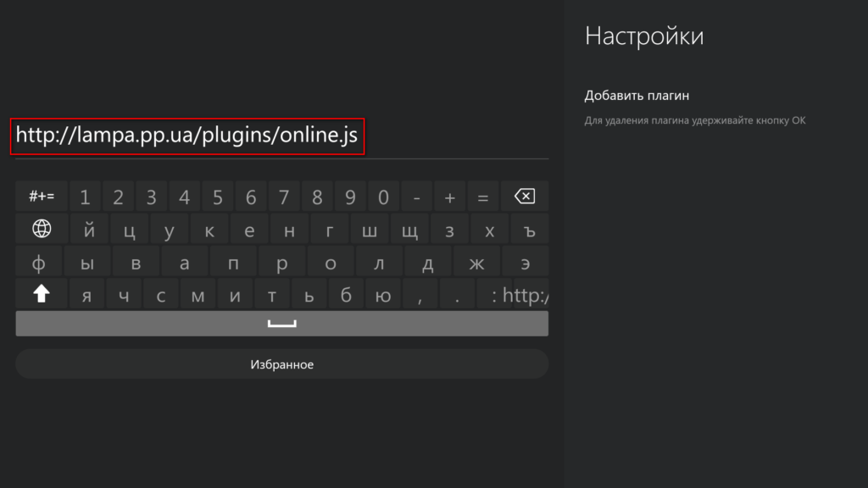Type digit 1 on keyboard

85,197
